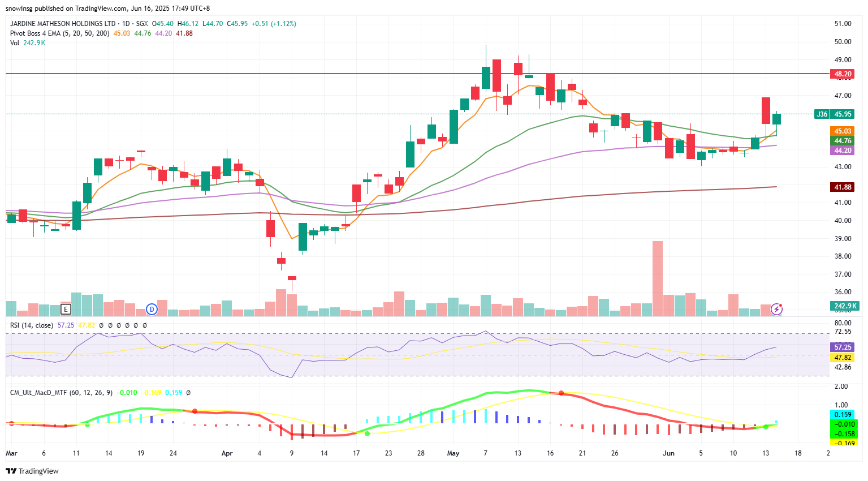Click the '+0.51 (+1.12%)' change value in header

click(x=274, y=24)
